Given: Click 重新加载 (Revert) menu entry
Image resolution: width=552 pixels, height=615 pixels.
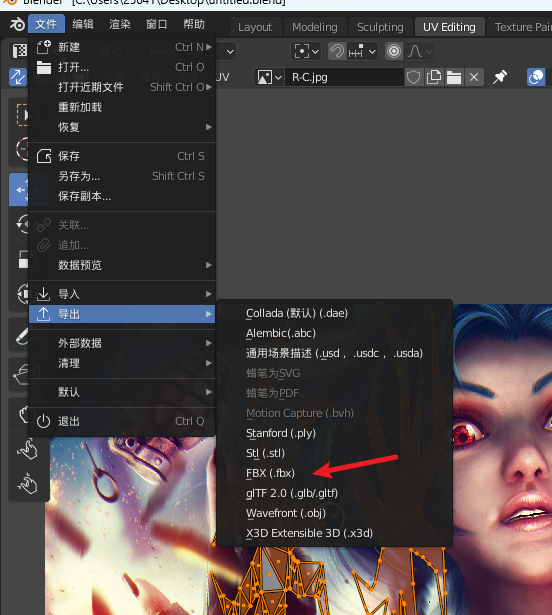Looking at the screenshot, I should coord(122,107).
